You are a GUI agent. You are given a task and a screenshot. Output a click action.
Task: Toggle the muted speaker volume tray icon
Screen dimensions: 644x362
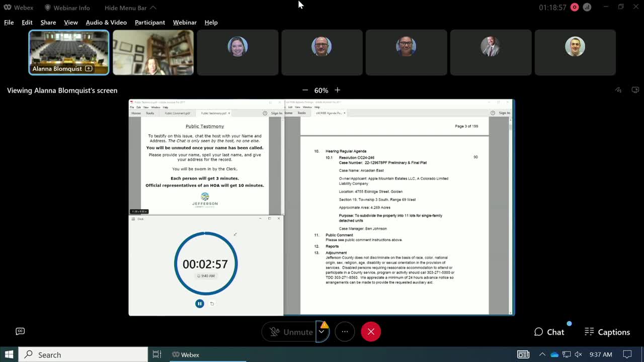pos(578,354)
